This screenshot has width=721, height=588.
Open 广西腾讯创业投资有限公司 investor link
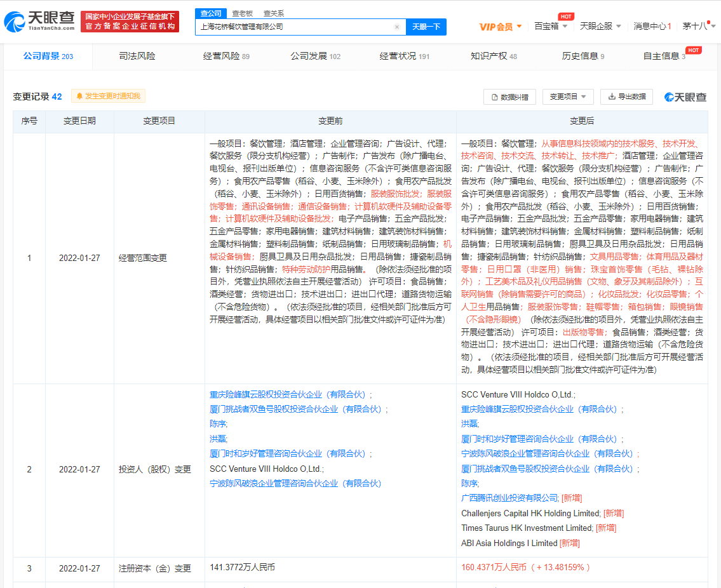tap(509, 498)
